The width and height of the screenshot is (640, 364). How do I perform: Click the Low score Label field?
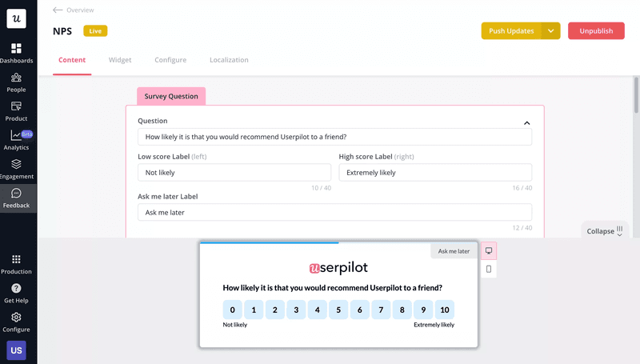[234, 172]
